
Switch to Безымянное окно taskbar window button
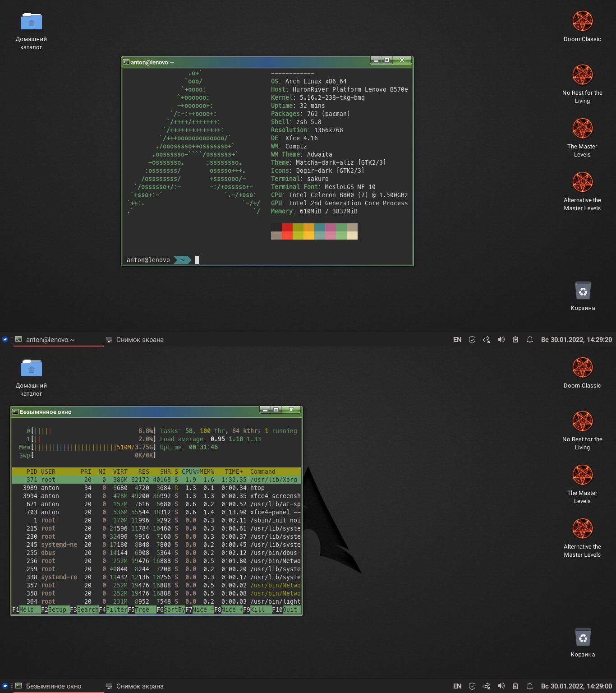pyautogui.click(x=59, y=686)
